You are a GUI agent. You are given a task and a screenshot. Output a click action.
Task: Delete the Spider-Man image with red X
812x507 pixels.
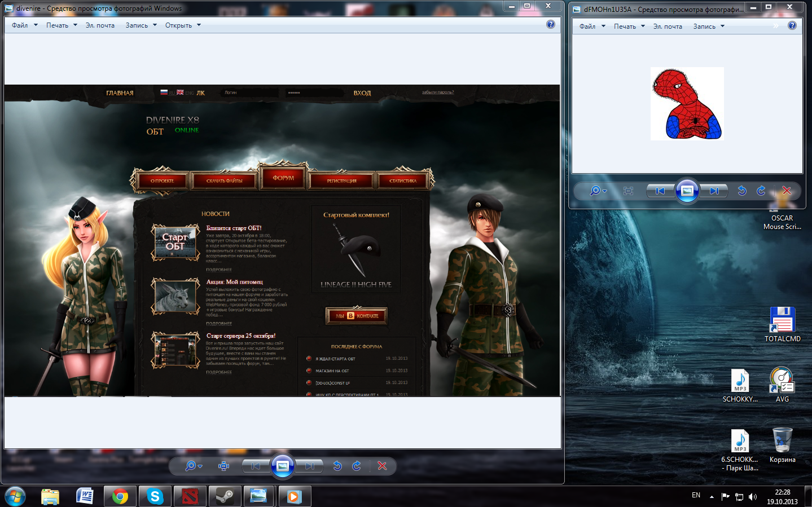pyautogui.click(x=787, y=191)
